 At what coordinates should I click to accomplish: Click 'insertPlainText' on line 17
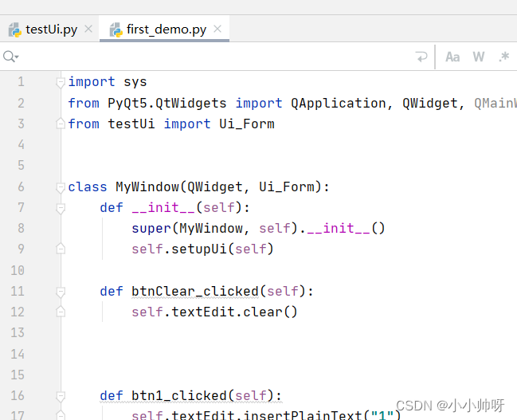(x=303, y=414)
